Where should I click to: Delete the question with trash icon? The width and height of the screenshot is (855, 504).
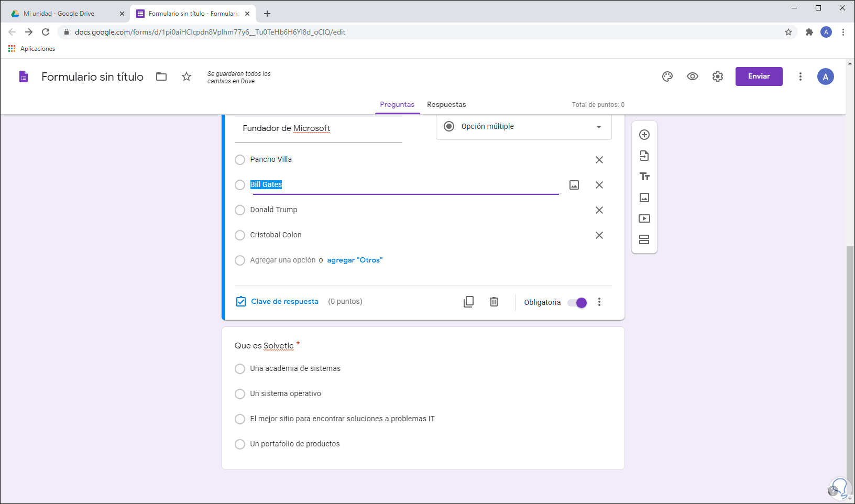click(494, 302)
